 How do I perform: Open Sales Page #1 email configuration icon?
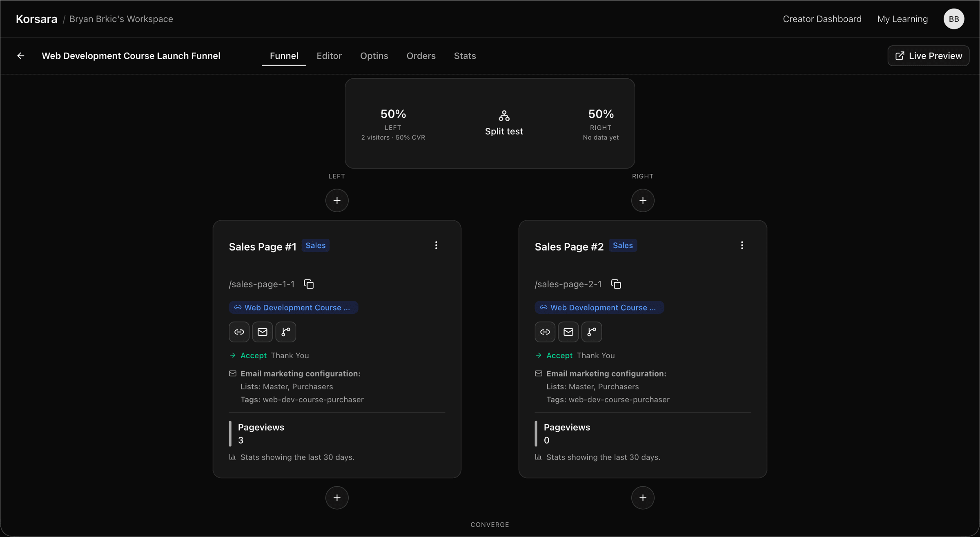(x=263, y=332)
